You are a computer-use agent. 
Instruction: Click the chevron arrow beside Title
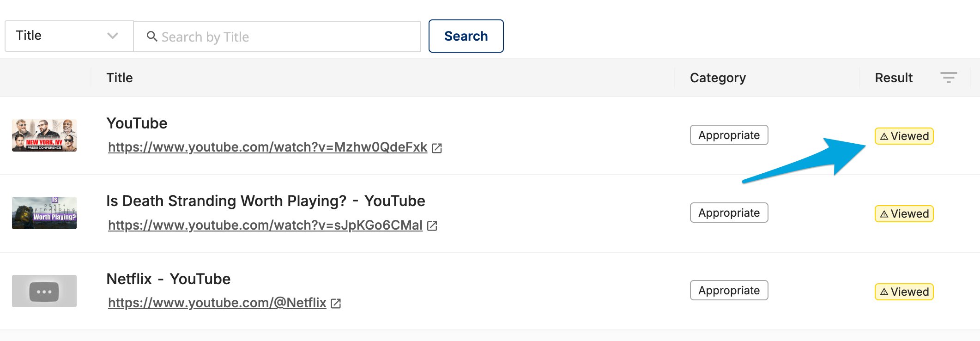tap(113, 36)
